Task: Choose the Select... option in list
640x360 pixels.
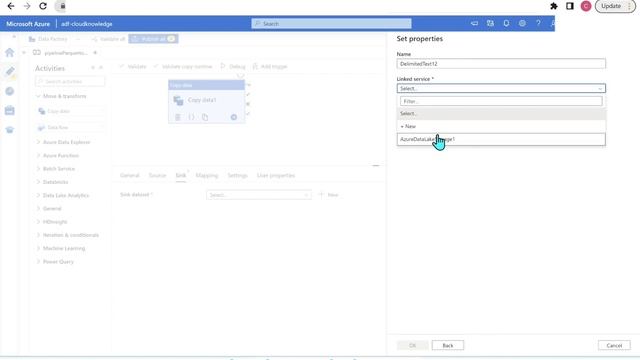Action: [x=501, y=113]
